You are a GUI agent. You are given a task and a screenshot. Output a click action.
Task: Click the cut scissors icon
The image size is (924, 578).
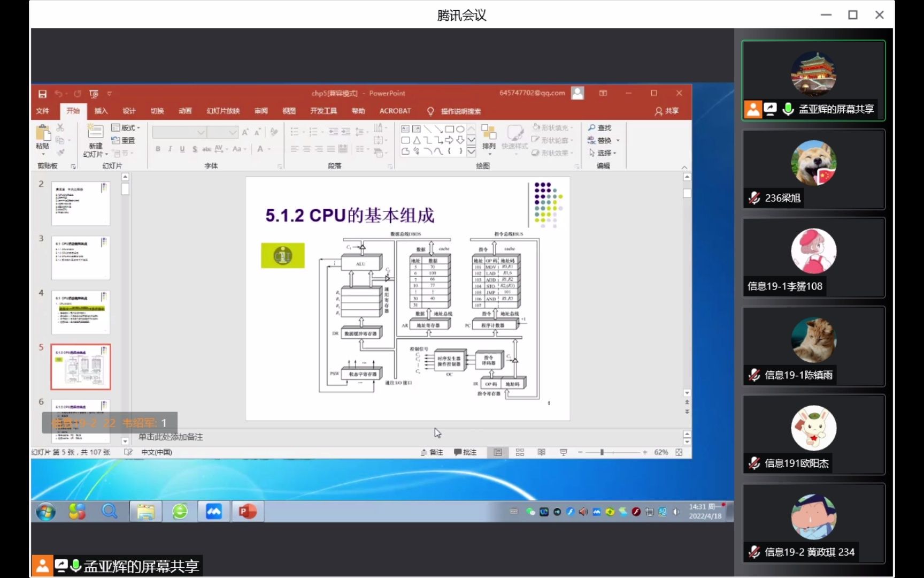pyautogui.click(x=60, y=128)
